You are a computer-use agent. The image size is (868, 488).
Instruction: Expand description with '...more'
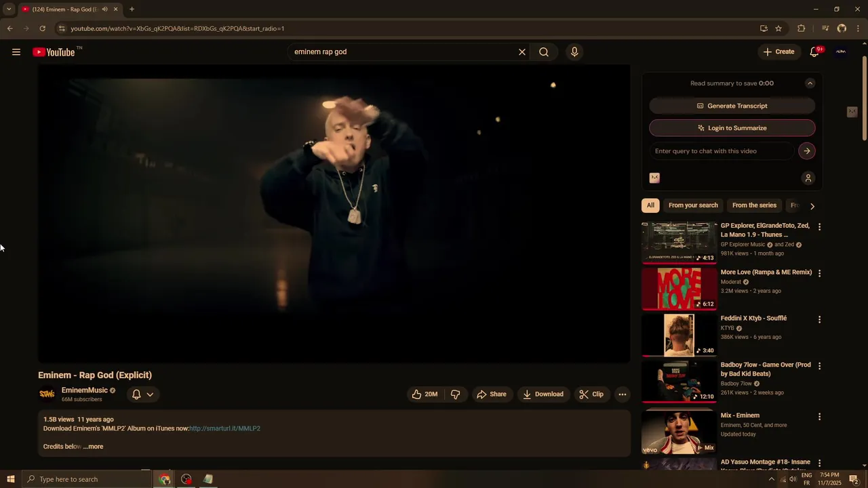point(94,447)
